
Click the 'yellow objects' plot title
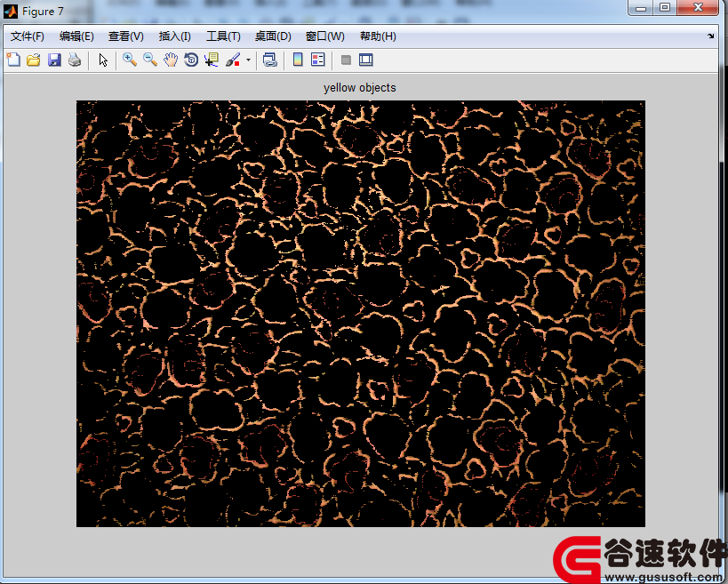pyautogui.click(x=360, y=88)
